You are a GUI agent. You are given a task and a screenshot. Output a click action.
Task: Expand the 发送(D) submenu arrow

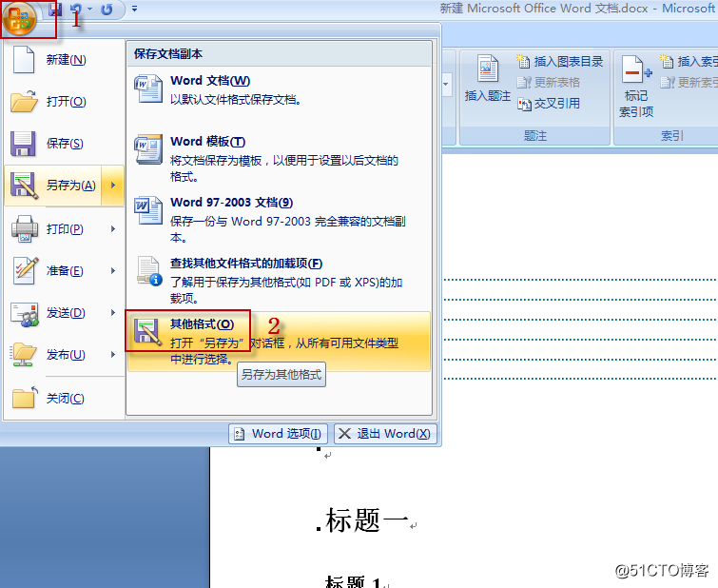112,313
